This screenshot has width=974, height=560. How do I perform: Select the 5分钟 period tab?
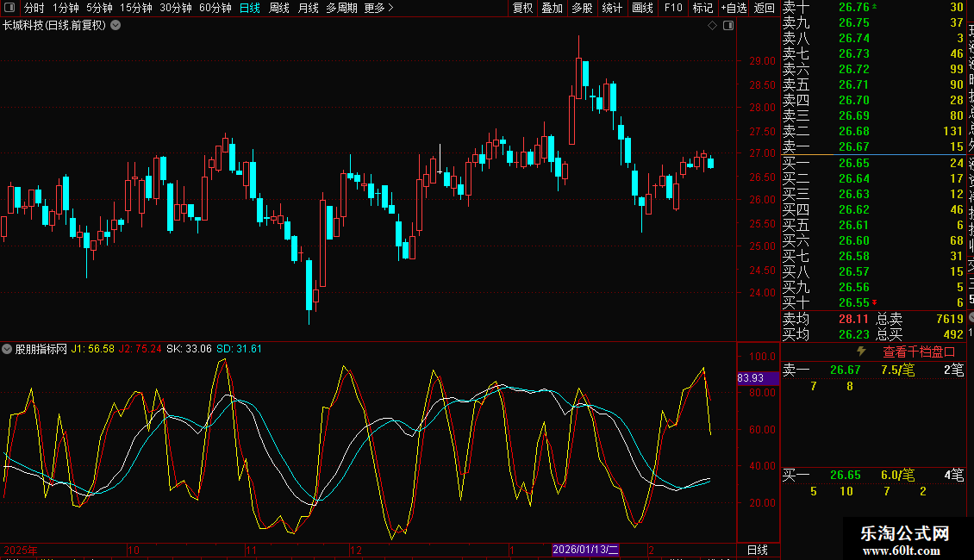coord(99,8)
